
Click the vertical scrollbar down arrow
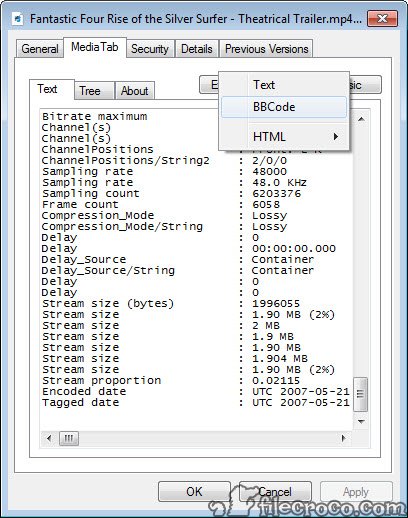361,421
